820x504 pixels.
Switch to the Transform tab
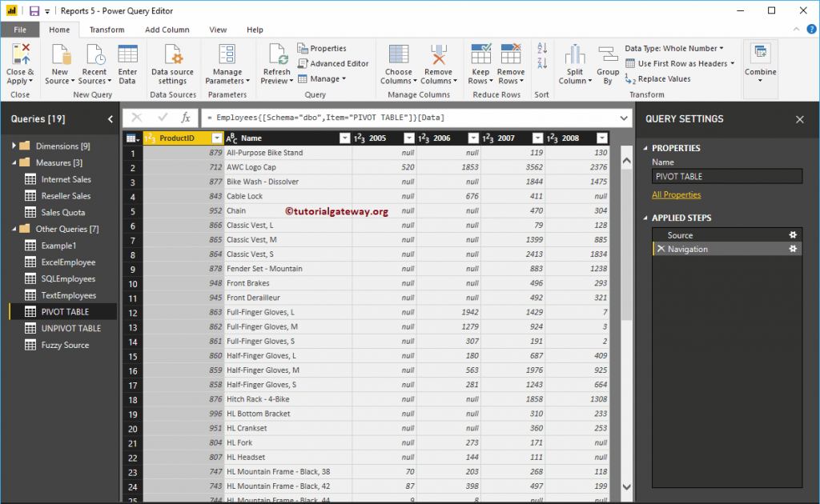[x=107, y=30]
